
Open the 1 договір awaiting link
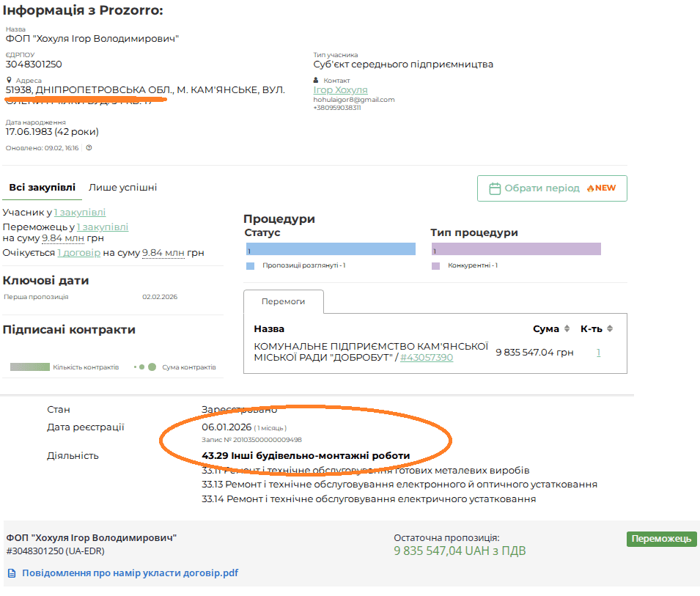pyautogui.click(x=78, y=253)
